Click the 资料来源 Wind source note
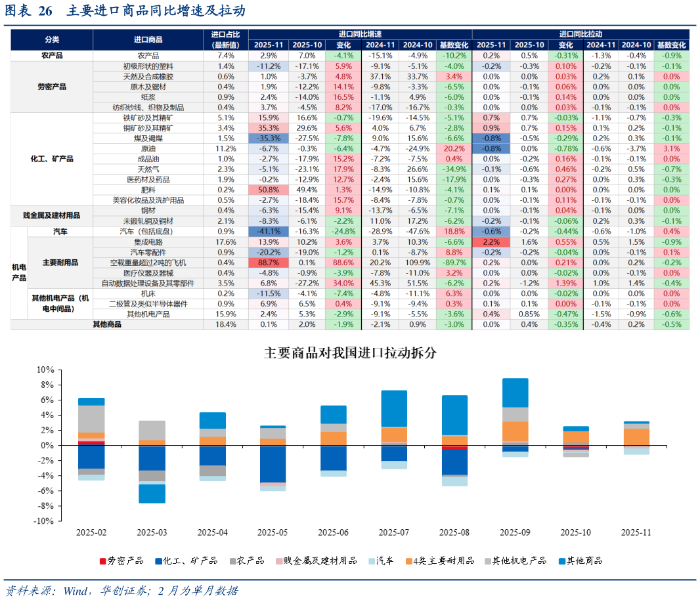This screenshot has height=600, width=700. click(x=121, y=591)
